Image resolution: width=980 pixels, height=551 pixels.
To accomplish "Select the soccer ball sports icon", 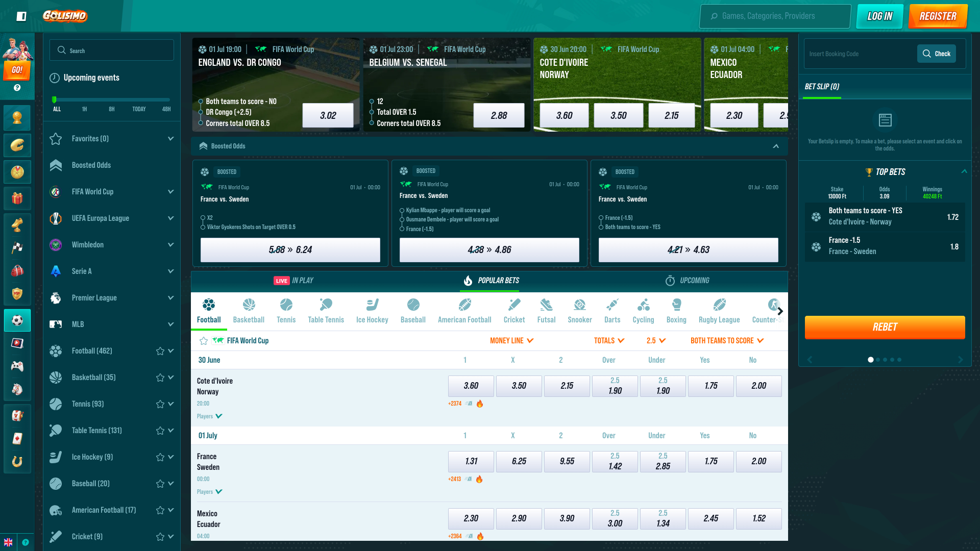I will pyautogui.click(x=17, y=320).
